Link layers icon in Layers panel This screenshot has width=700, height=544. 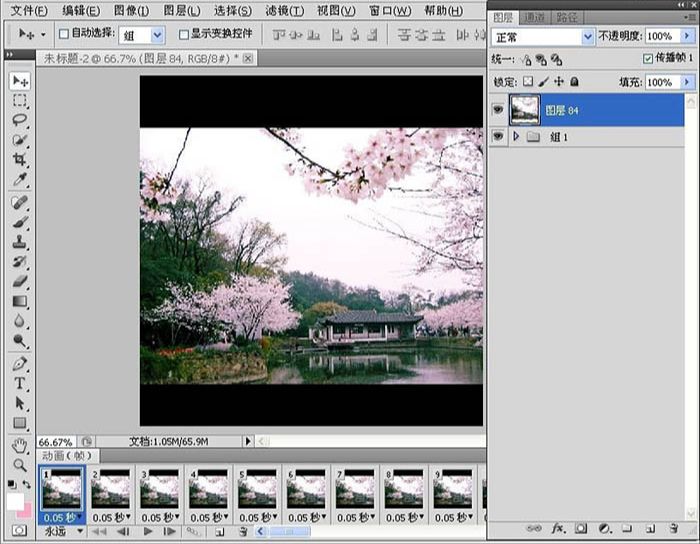533,529
